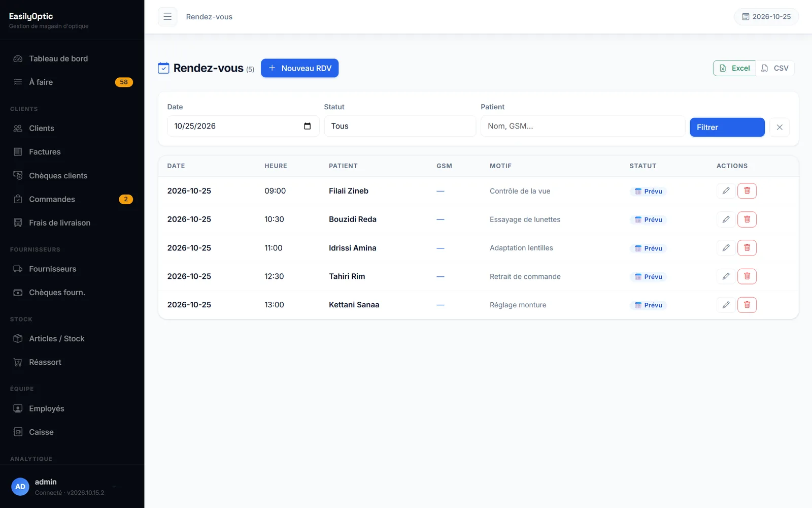
Task: Export appointments to Excel
Action: click(x=734, y=68)
